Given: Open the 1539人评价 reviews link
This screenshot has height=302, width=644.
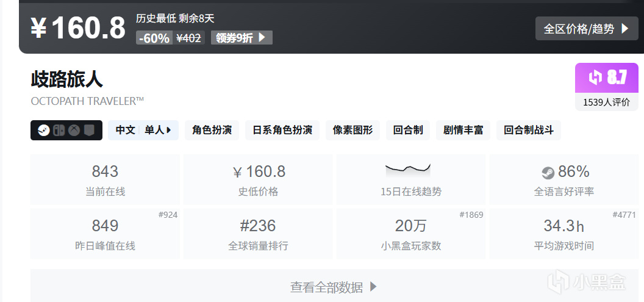Looking at the screenshot, I should point(607,102).
